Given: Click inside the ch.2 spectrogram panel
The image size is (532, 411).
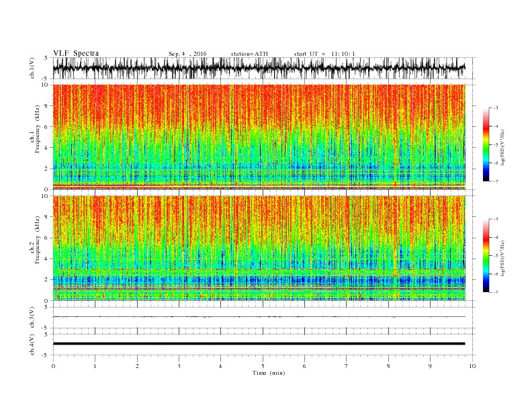Looking at the screenshot, I should (x=259, y=248).
